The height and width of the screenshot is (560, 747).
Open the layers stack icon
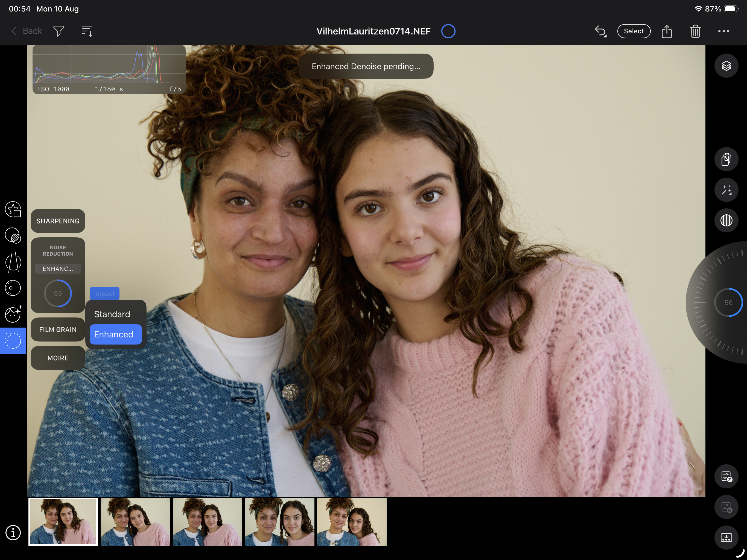tap(726, 66)
